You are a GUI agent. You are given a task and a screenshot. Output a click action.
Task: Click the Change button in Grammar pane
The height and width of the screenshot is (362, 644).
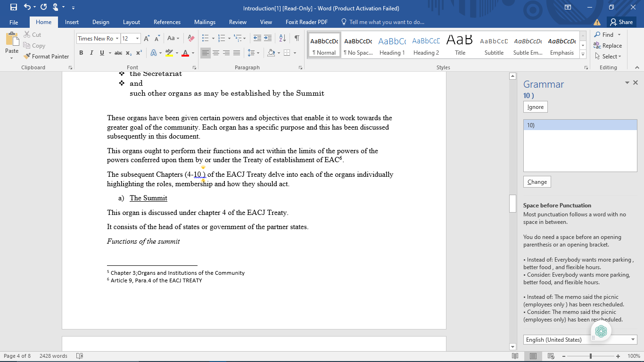[537, 182]
